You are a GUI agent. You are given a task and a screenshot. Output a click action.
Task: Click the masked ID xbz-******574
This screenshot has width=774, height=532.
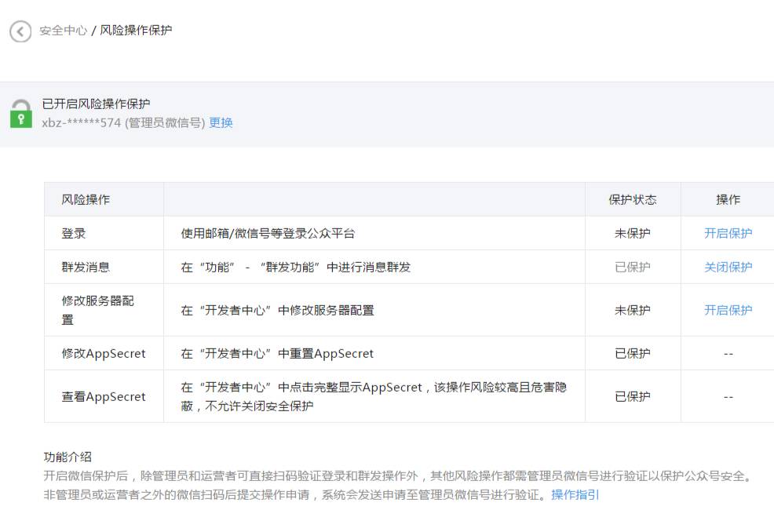click(82, 123)
